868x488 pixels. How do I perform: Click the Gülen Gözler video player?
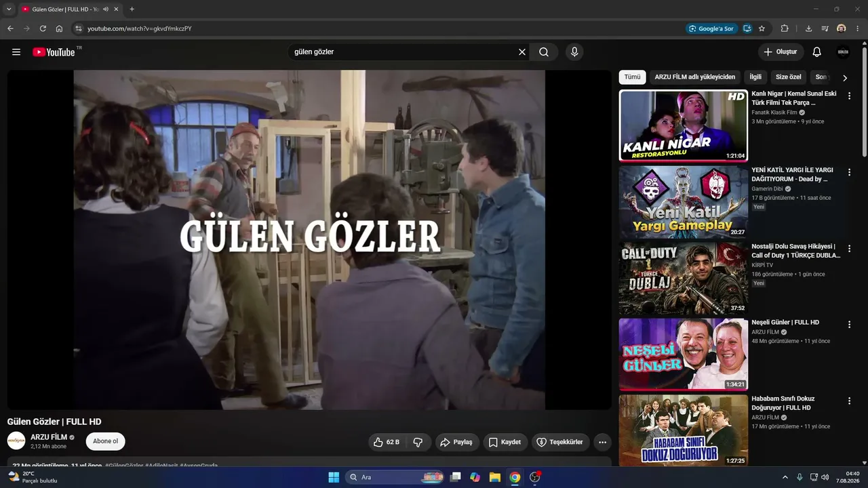309,240
